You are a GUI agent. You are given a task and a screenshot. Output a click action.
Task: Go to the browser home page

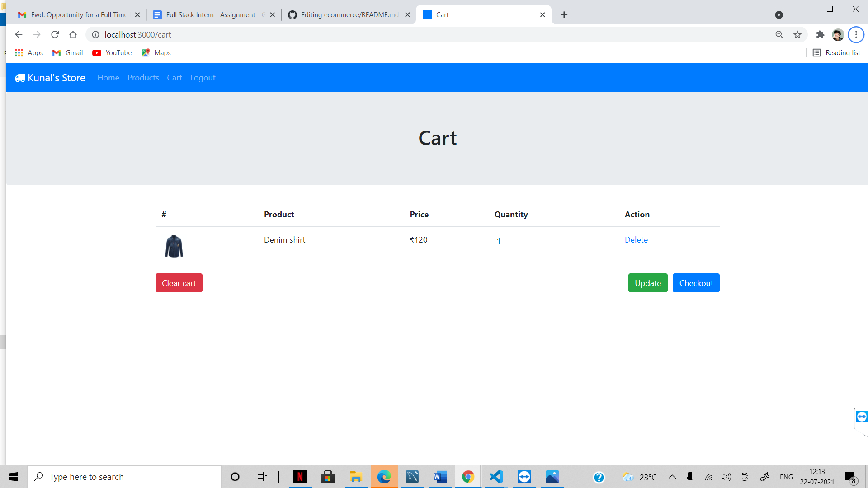(73, 34)
